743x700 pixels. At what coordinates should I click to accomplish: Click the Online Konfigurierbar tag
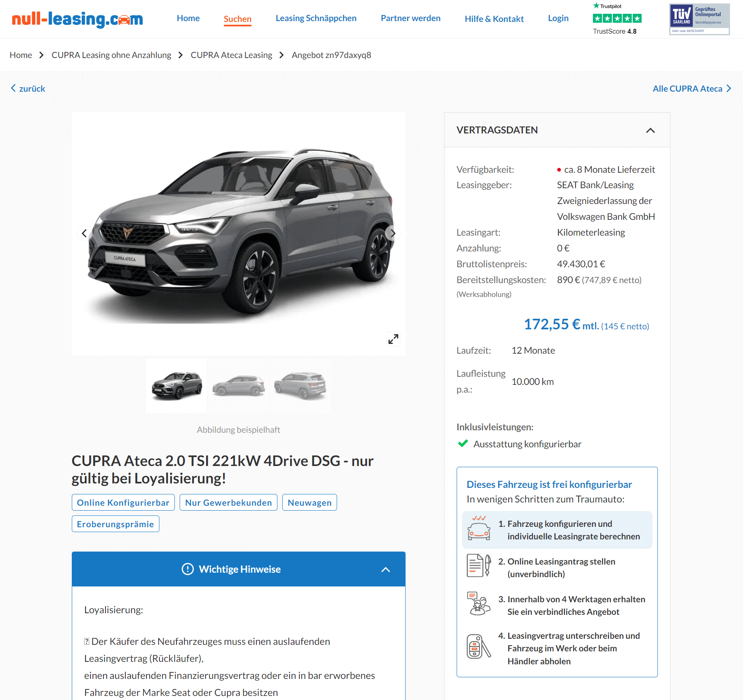[x=123, y=502]
